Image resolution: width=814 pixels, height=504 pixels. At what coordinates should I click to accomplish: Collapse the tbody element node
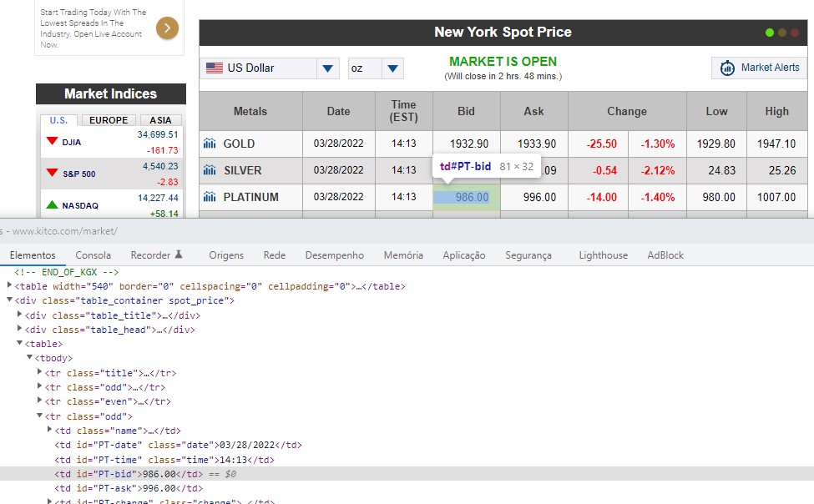pyautogui.click(x=29, y=358)
